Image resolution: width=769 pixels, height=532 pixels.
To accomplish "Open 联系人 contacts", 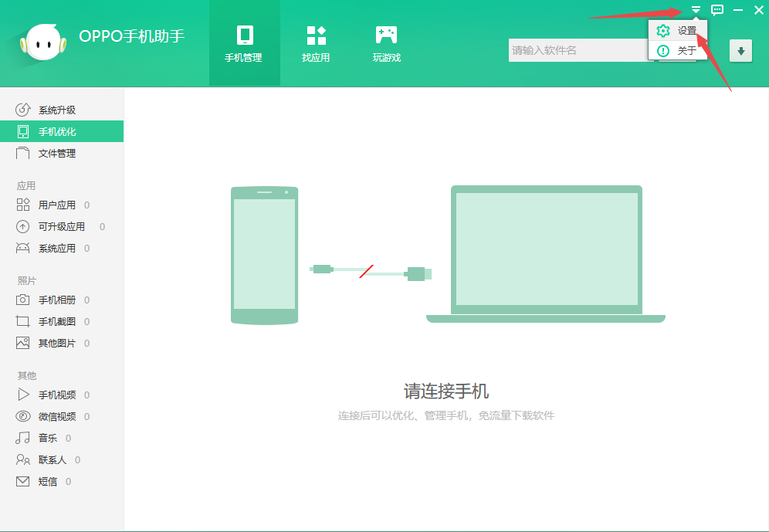I will coord(49,459).
